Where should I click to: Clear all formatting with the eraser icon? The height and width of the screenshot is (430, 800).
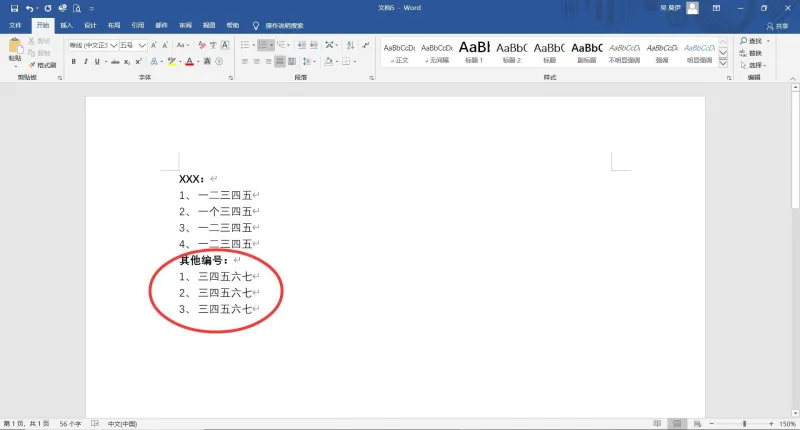click(x=202, y=45)
